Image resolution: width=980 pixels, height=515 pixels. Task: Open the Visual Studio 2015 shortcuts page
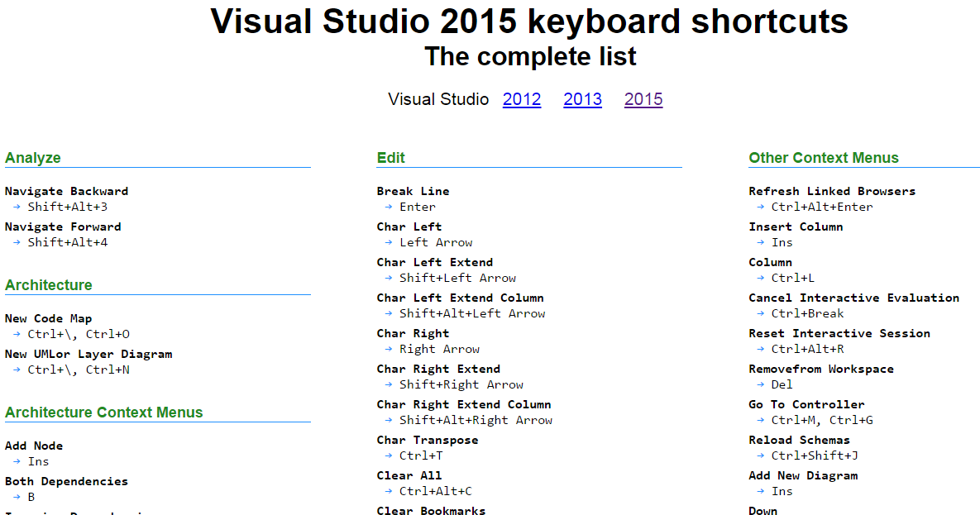(643, 99)
